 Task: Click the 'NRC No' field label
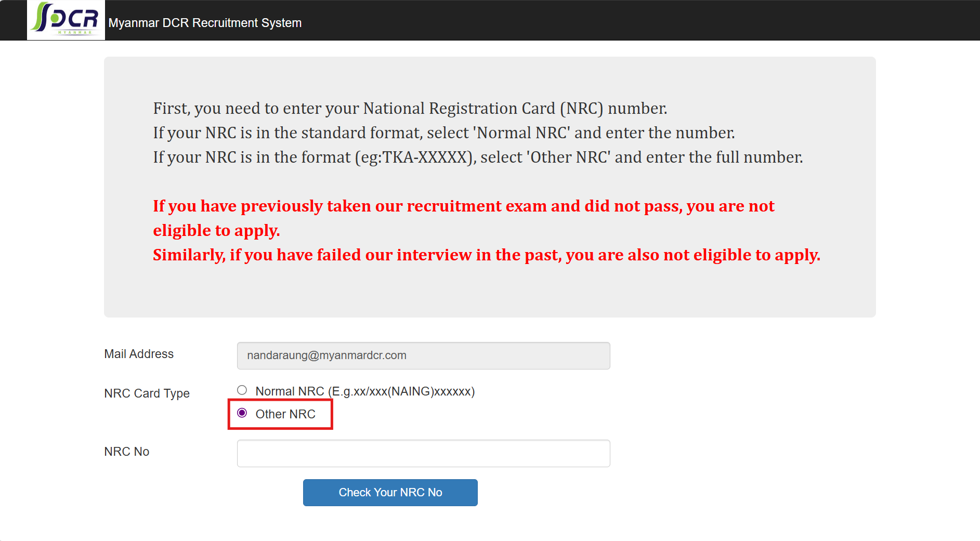click(x=127, y=452)
